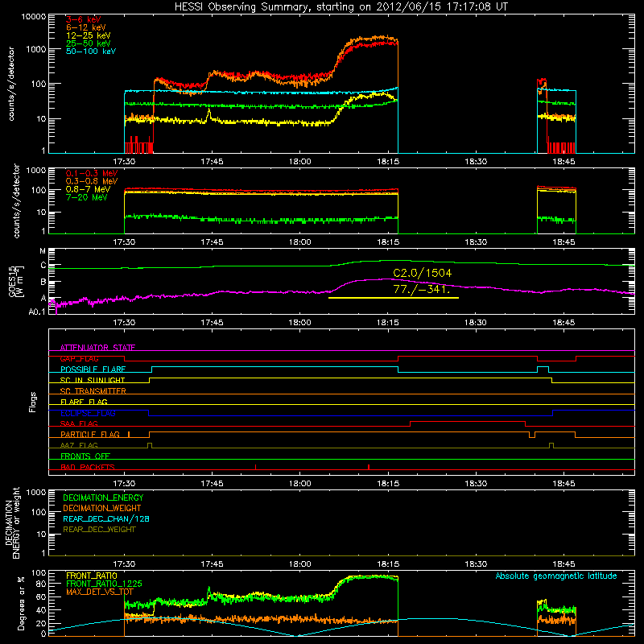Click the HESSI Observing Summary title text

tap(341, 6)
